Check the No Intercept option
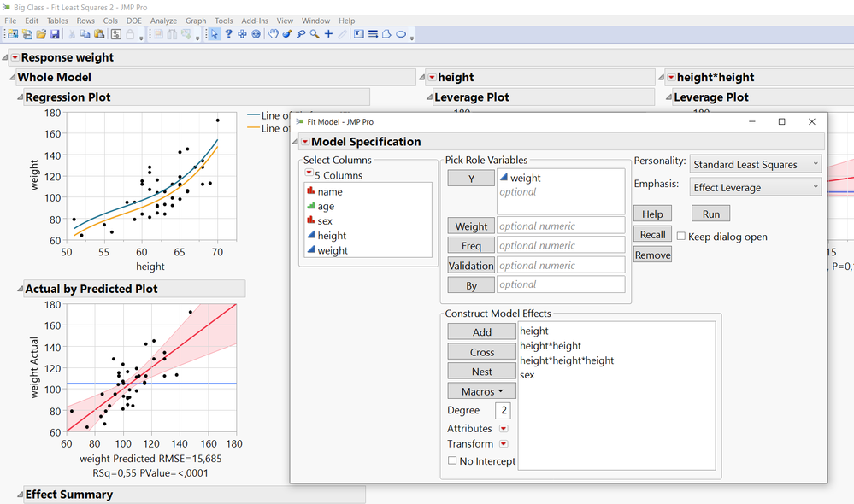This screenshot has height=504, width=854. 452,461
